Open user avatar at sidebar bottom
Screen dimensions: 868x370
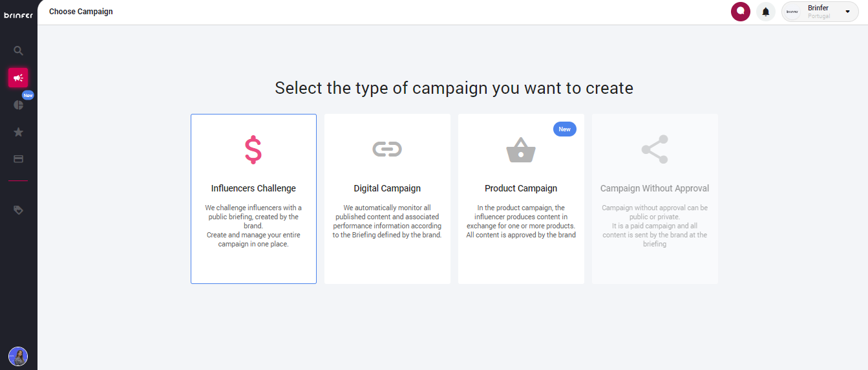[18, 356]
